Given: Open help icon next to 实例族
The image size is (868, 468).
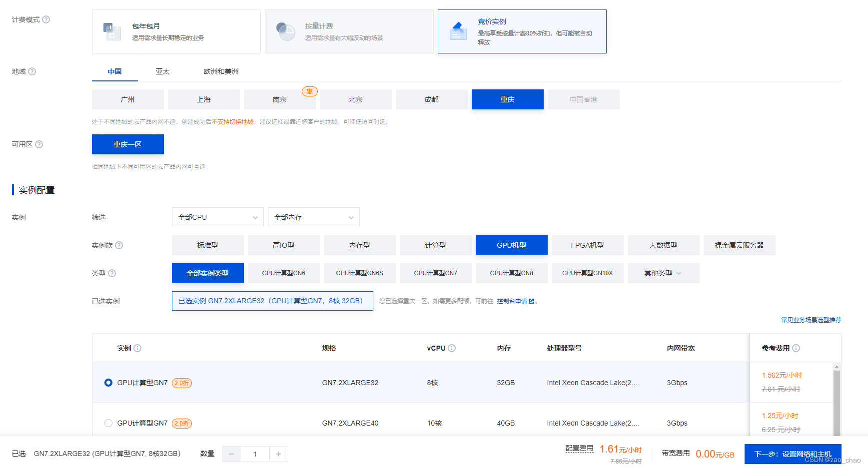Looking at the screenshot, I should coord(119,245).
